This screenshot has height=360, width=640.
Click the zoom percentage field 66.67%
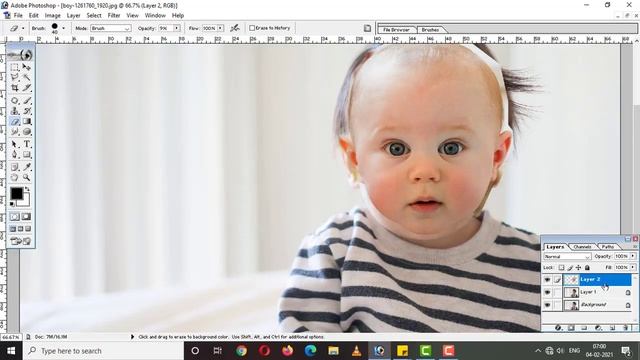11,337
